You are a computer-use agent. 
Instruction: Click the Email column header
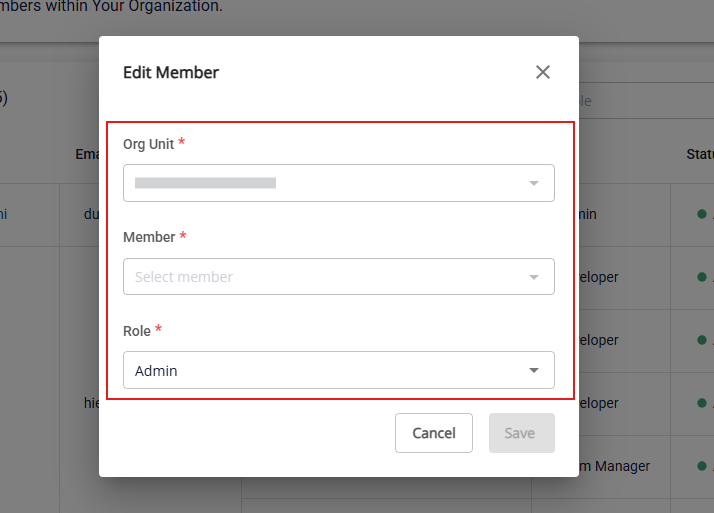click(86, 154)
